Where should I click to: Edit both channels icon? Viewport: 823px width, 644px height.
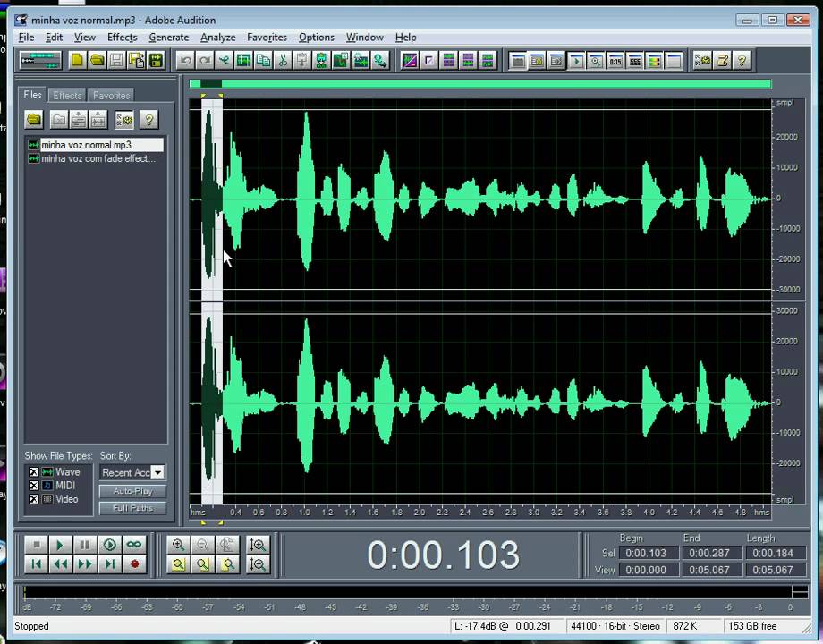(488, 60)
